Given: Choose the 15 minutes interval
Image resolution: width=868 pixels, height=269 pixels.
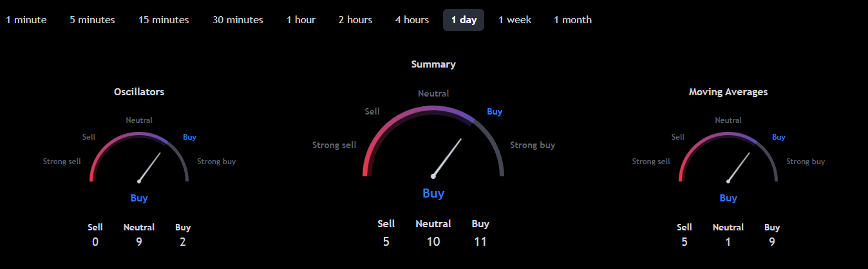Looking at the screenshot, I should 164,20.
